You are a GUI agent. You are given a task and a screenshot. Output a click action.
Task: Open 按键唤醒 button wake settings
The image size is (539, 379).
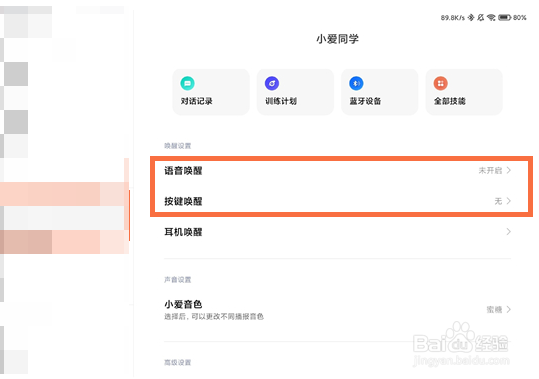pos(338,201)
